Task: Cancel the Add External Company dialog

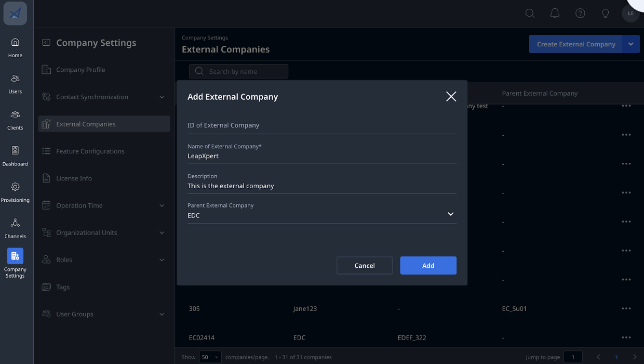Action: [365, 265]
